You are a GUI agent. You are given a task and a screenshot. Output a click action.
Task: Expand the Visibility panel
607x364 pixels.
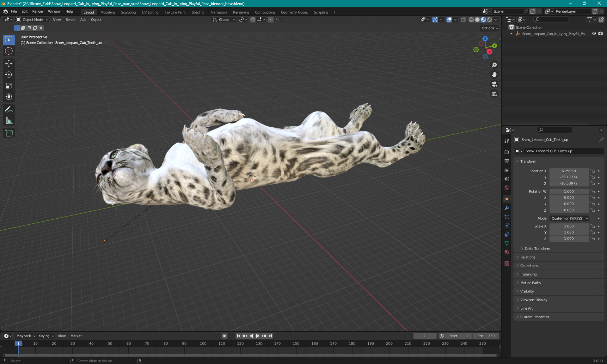click(x=527, y=291)
